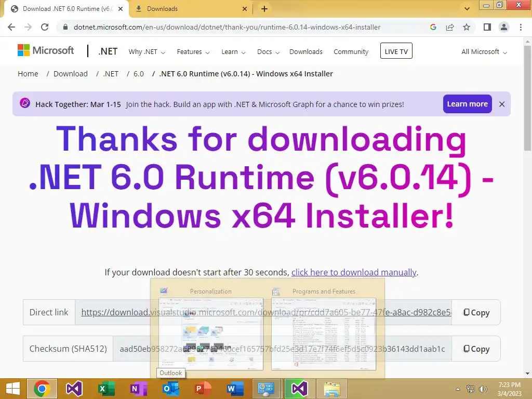Image resolution: width=532 pixels, height=399 pixels.
Task: Open the .NET home link
Action: click(x=108, y=51)
